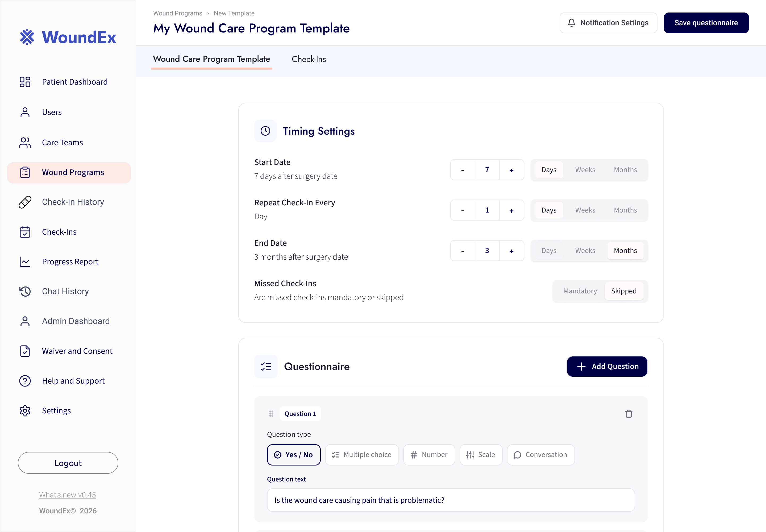Viewport: 766px width, 532px height.
Task: Decrease Start Date value with minus
Action: click(x=463, y=170)
